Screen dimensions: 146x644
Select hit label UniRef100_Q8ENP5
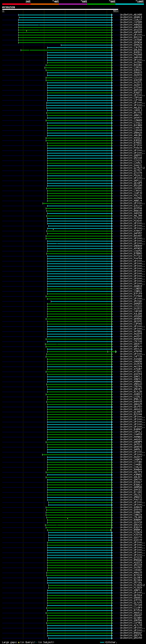tap(131, 442)
